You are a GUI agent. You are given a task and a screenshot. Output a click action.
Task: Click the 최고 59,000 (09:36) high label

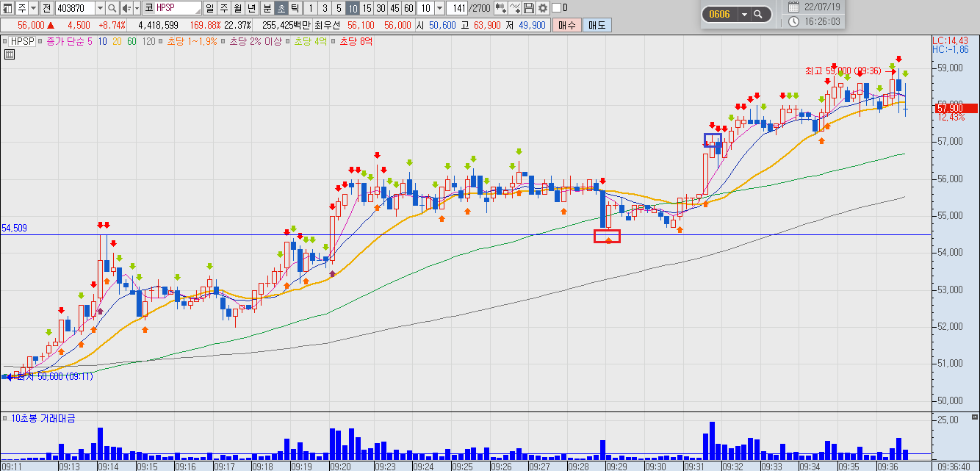843,71
